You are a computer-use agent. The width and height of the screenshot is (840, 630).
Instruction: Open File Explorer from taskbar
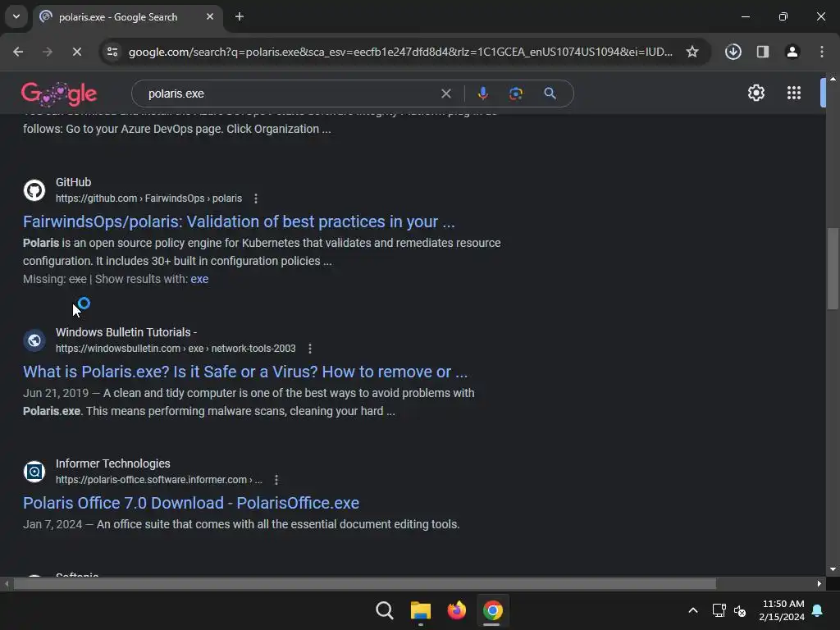(x=421, y=610)
